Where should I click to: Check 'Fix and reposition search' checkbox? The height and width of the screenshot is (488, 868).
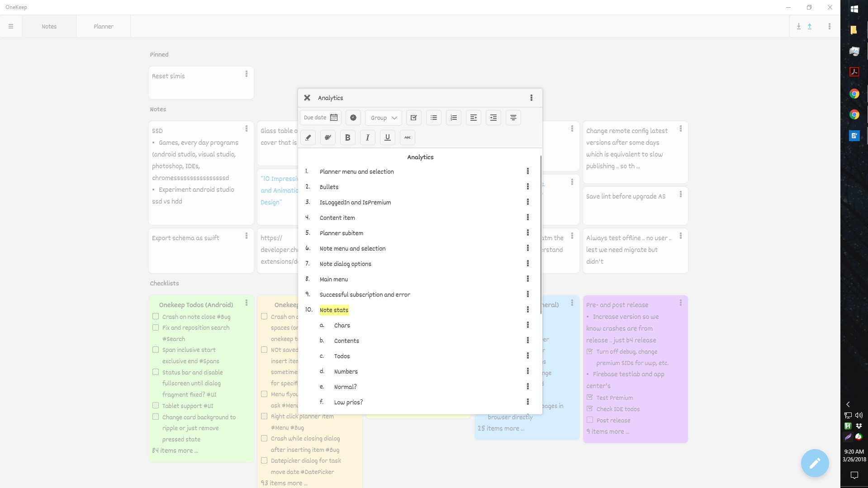pyautogui.click(x=156, y=327)
